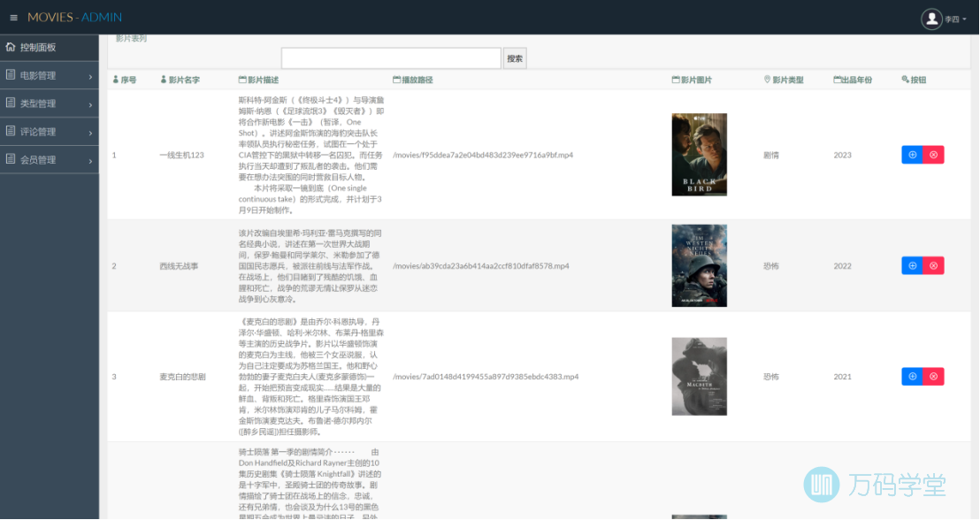Image resolution: width=980 pixels, height=520 pixels.
Task: Open the 评论管理 sidebar menu
Action: (x=50, y=132)
